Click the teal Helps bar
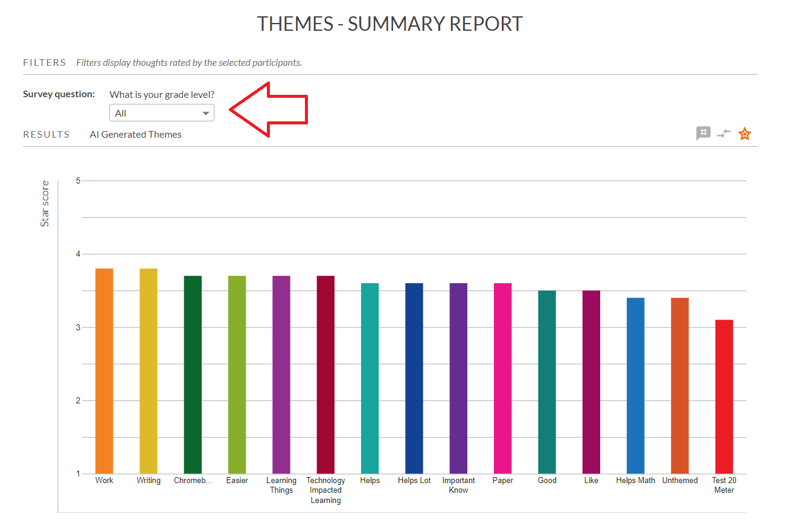 370,379
